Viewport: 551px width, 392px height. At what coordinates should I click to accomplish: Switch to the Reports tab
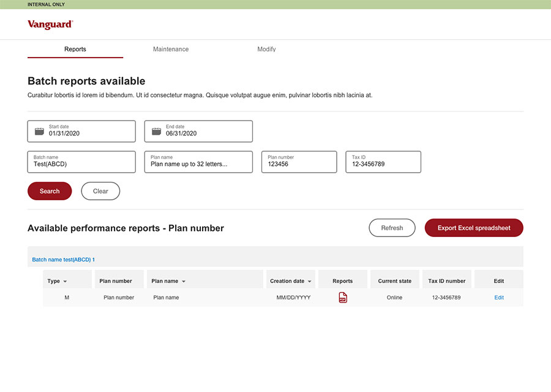tap(75, 49)
